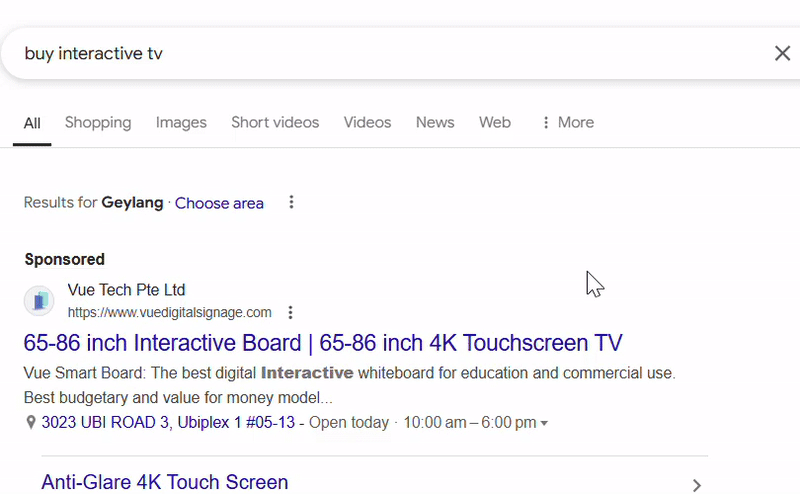Viewport: 800px width, 494px height.
Task: Click the Choose area link
Action: tap(219, 203)
